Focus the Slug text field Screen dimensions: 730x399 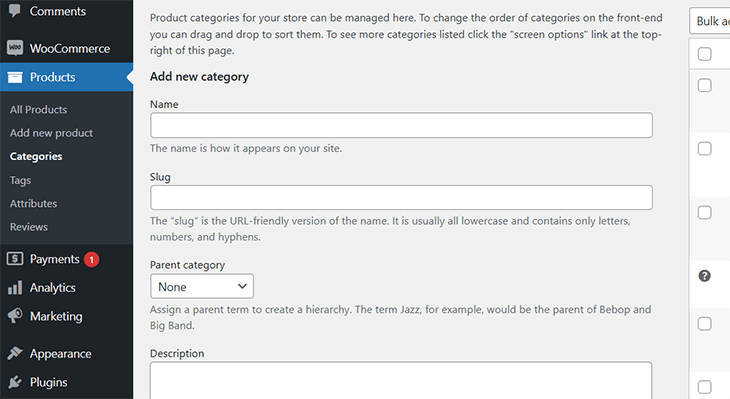(401, 197)
